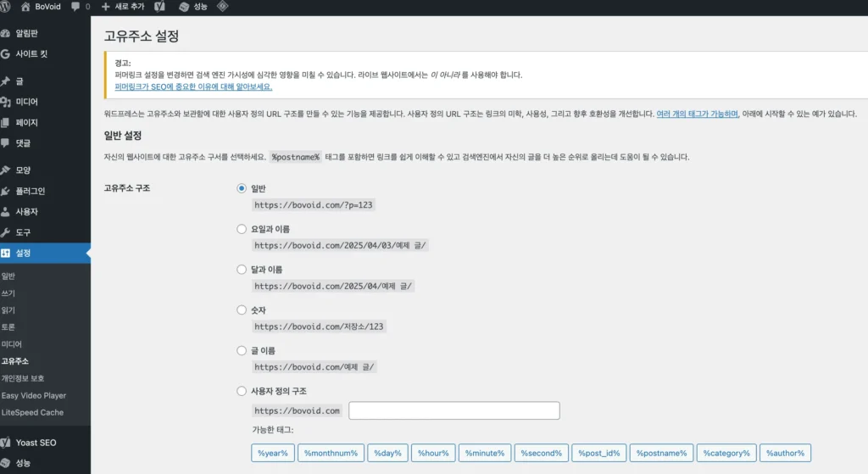Image resolution: width=868 pixels, height=474 pixels.
Task: Open the comments bubble icon in admin bar
Action: [x=76, y=7]
